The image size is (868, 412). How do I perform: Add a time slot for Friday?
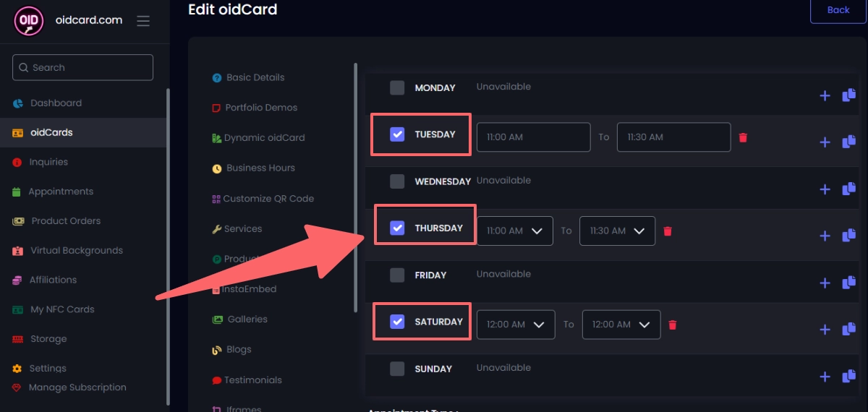(825, 283)
